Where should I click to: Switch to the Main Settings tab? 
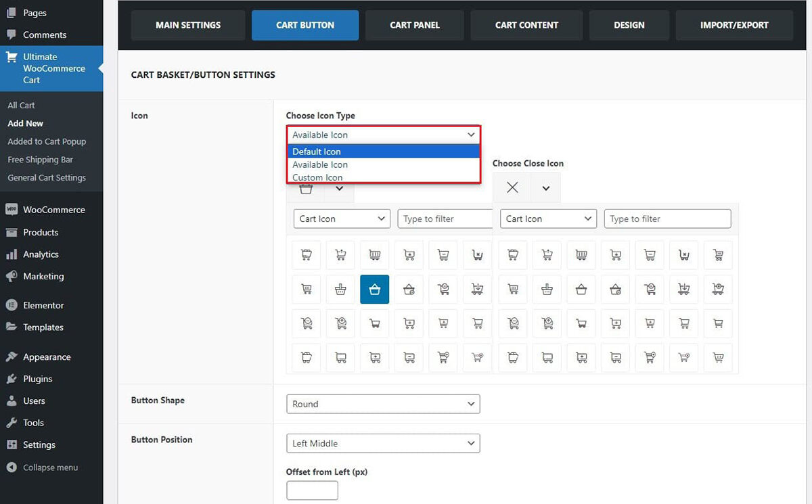pyautogui.click(x=188, y=25)
